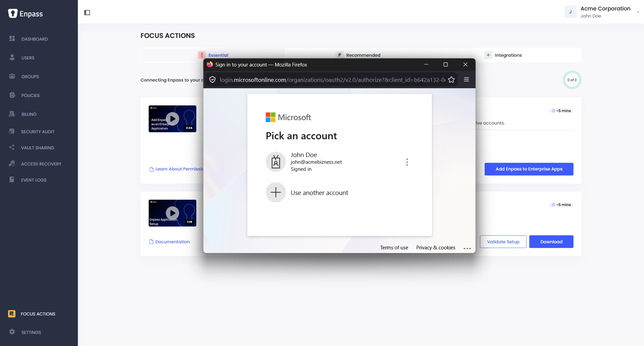Switch to the Essential tab
The image size is (644, 346).
pyautogui.click(x=213, y=55)
